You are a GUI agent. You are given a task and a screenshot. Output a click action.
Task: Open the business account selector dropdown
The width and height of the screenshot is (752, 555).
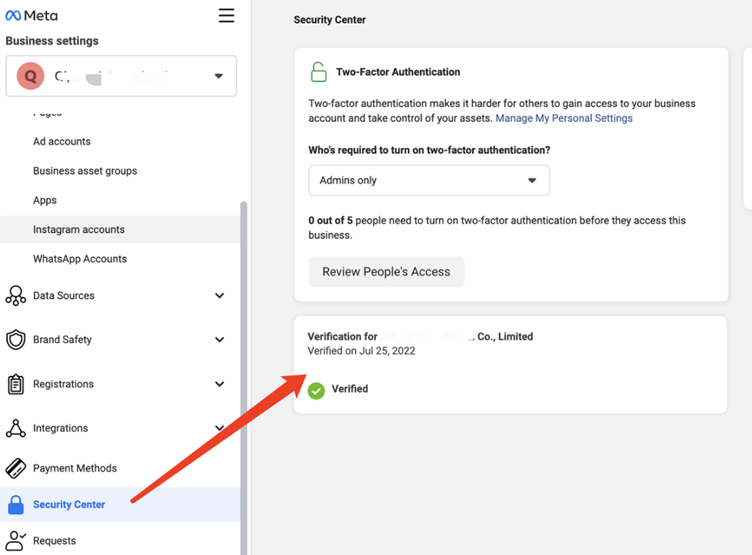(x=121, y=76)
